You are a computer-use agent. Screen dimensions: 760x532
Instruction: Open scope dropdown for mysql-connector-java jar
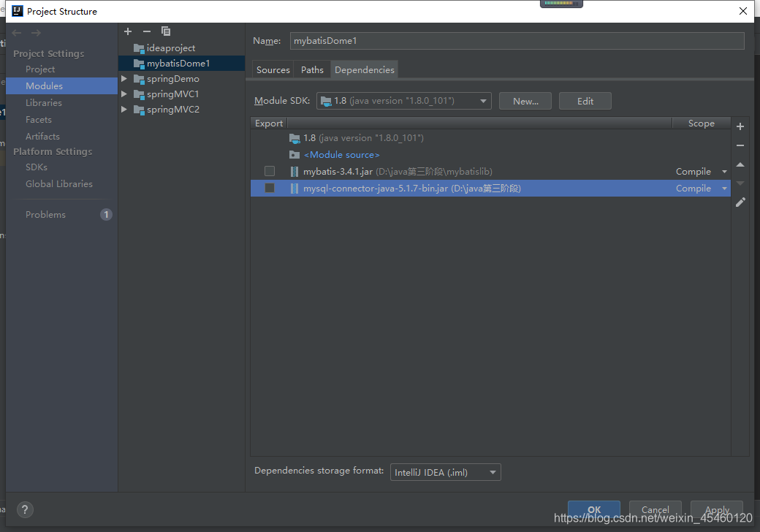tap(724, 189)
